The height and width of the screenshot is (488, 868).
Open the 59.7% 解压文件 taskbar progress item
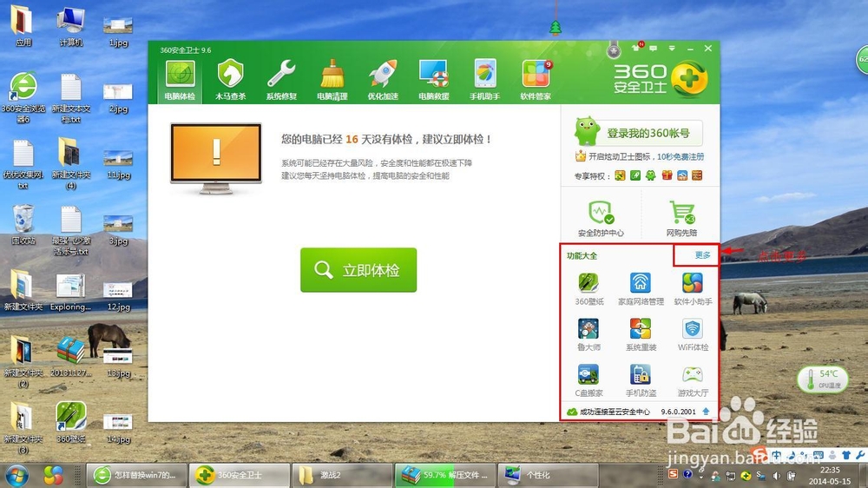[x=445, y=475]
